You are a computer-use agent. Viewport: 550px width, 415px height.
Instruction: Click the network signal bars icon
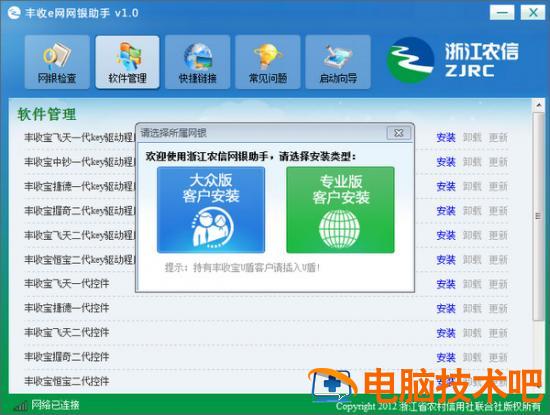click(20, 406)
